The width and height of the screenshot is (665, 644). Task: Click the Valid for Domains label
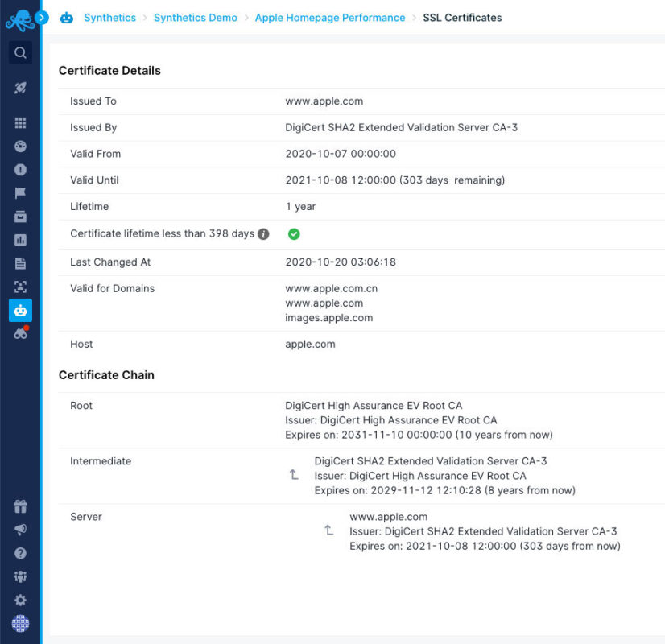click(x=113, y=289)
